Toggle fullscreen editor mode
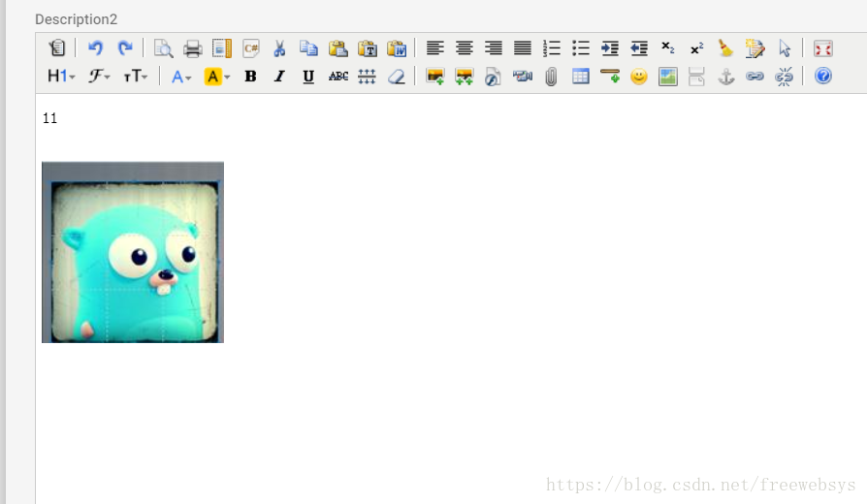The height and width of the screenshot is (504, 867). click(x=822, y=48)
